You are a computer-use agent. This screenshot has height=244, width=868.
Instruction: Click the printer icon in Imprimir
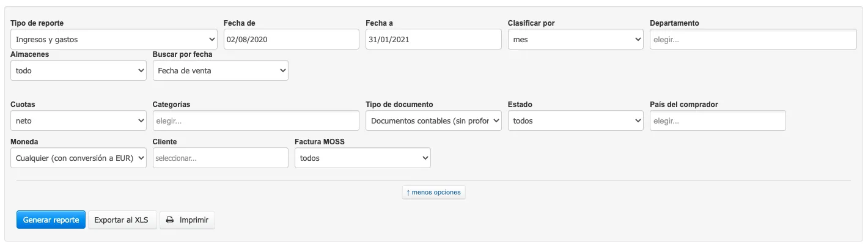[x=170, y=220]
